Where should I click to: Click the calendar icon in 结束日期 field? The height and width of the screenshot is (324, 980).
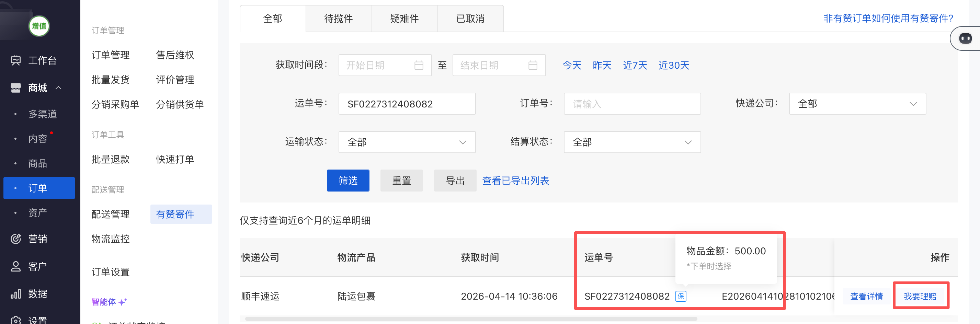533,66
